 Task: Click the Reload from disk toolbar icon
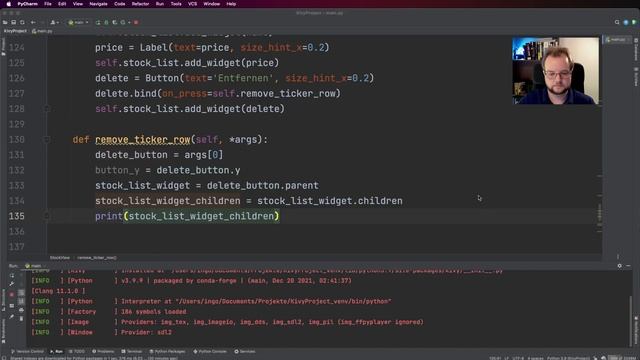22,22
